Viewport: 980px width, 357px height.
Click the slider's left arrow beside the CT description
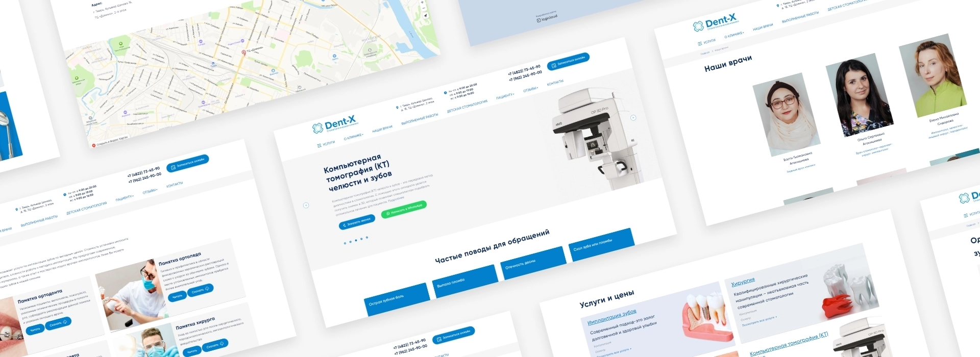tap(306, 206)
